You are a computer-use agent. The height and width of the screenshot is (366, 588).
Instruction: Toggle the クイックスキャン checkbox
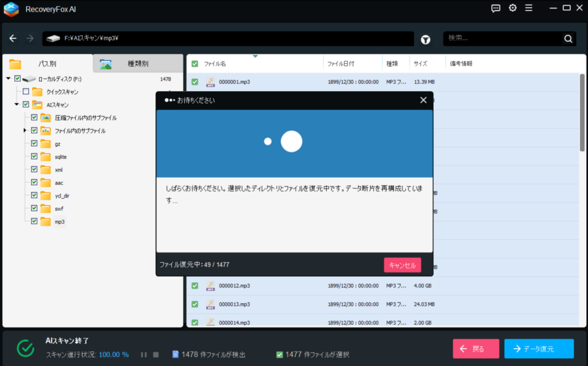pyautogui.click(x=25, y=92)
